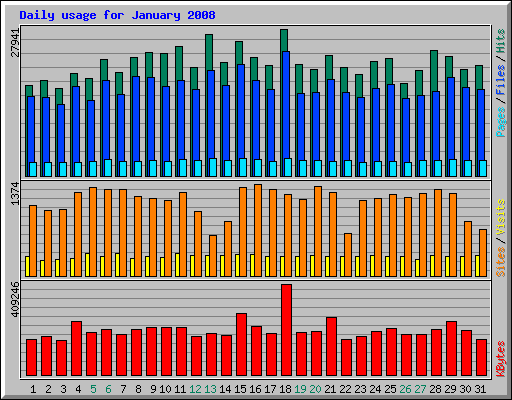Image resolution: width=512 pixels, height=400 pixels.
Task: Select the x-axis label for day 22
Action: [345, 389]
